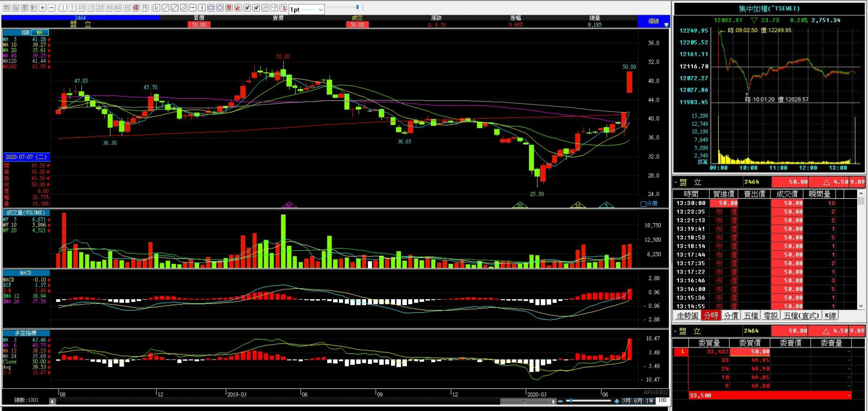Select the vertical line tool
This screenshot has height=411, width=868.
click(x=202, y=8)
